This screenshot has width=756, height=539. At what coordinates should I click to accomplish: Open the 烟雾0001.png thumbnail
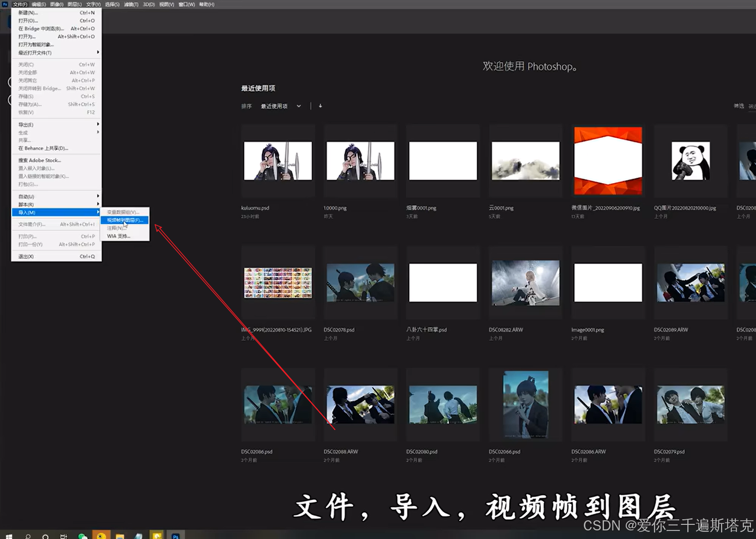click(443, 160)
